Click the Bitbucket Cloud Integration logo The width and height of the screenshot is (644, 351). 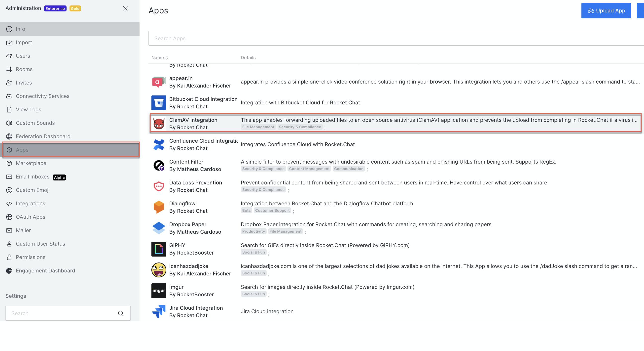(159, 103)
